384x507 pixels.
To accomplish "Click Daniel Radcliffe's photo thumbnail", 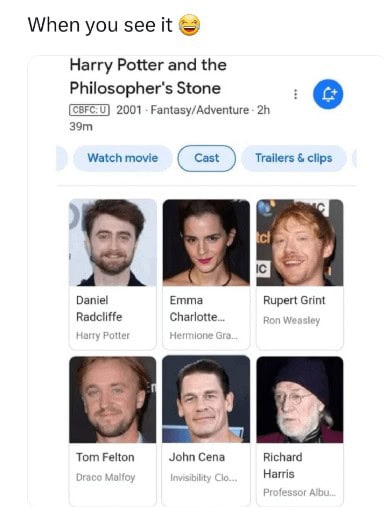I will [113, 243].
